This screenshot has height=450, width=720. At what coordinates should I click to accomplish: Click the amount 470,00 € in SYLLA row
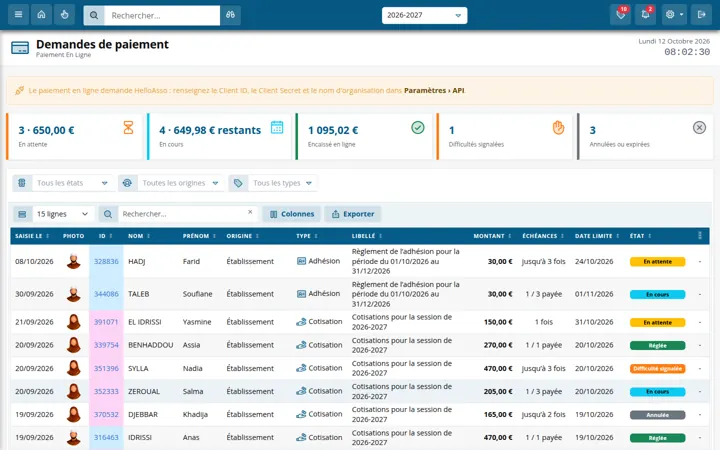[498, 368]
